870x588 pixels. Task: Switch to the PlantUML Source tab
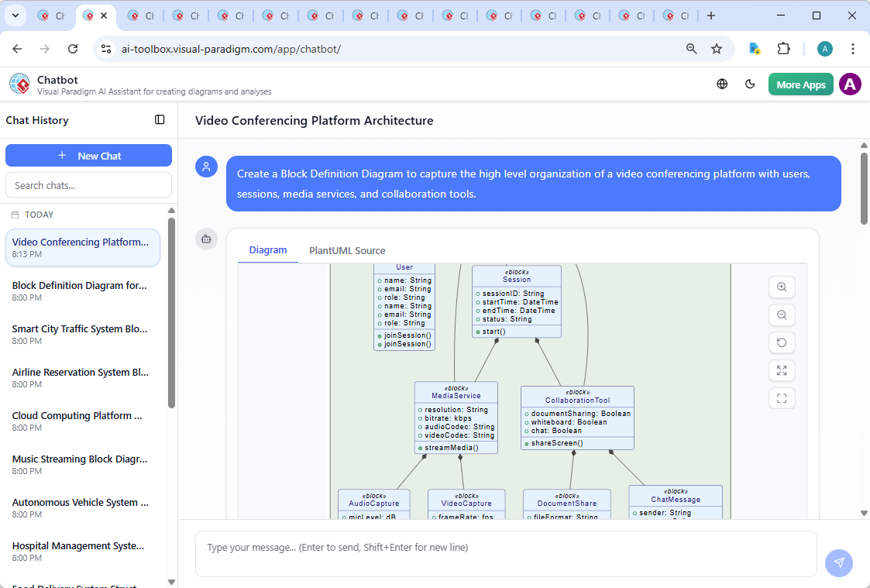coord(346,250)
